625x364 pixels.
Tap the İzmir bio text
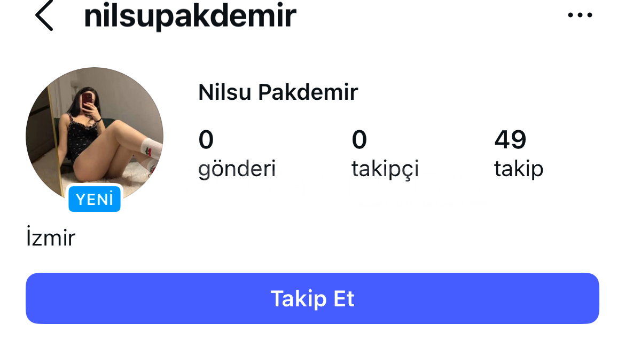(x=51, y=238)
